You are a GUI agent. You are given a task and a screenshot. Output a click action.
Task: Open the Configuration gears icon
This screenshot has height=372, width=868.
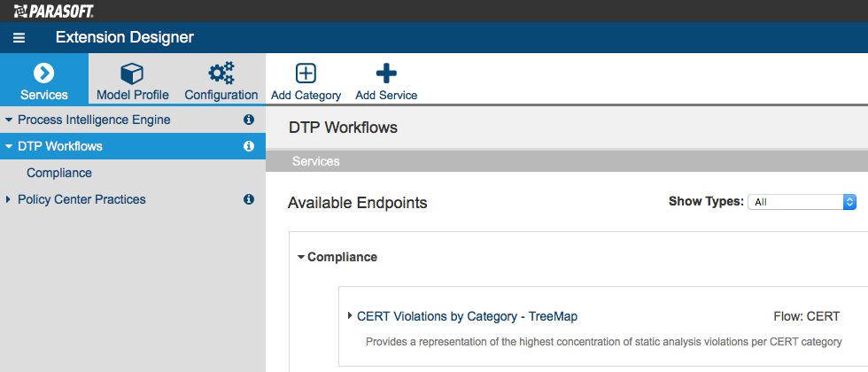tap(221, 73)
